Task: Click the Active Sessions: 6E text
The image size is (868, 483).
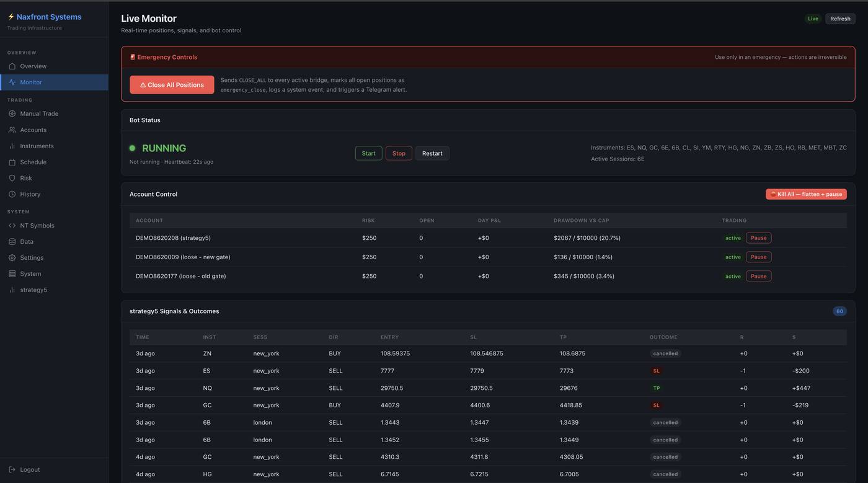Action: [x=618, y=159]
